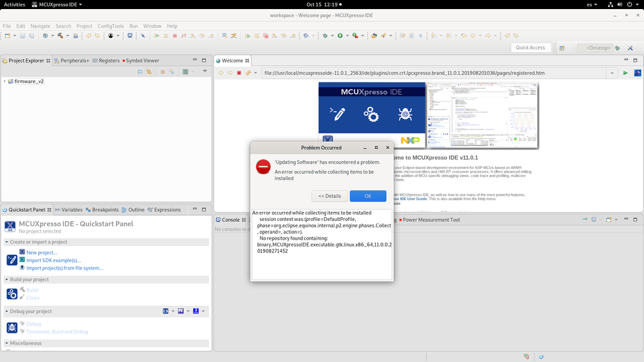Click the bug icon in Debug your project section
This screenshot has height=362, width=644.
coord(12,327)
